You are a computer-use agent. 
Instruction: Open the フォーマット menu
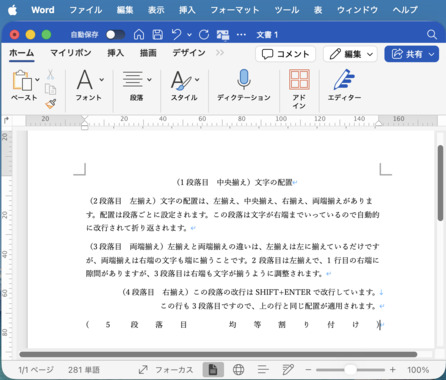(x=235, y=10)
